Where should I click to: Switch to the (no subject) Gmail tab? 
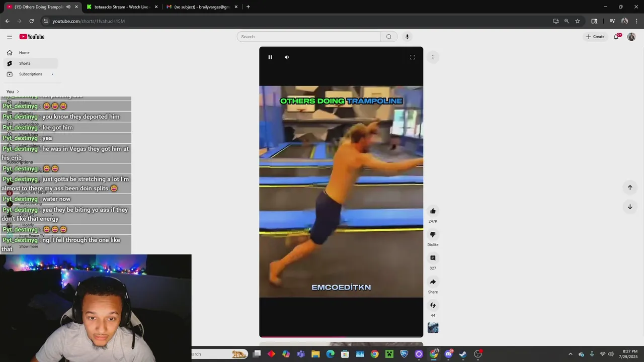[x=201, y=7]
